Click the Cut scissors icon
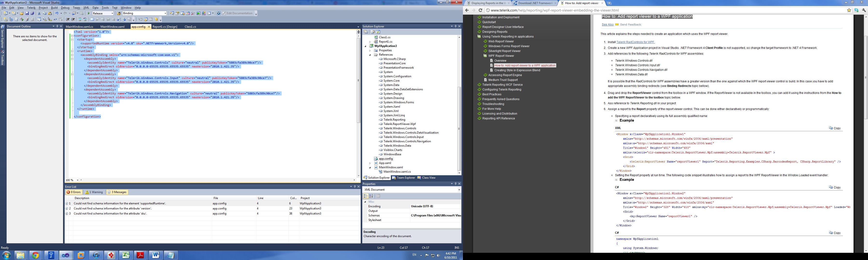Viewport: 868px width, 260px height. (x=39, y=13)
